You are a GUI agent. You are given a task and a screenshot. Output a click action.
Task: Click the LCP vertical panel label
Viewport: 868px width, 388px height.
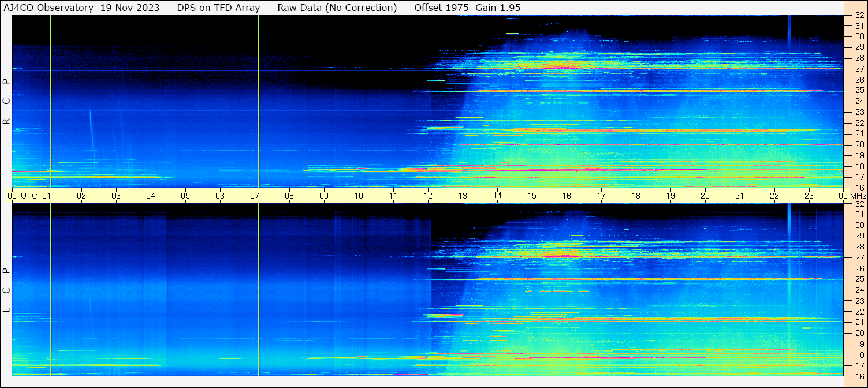pos(6,290)
